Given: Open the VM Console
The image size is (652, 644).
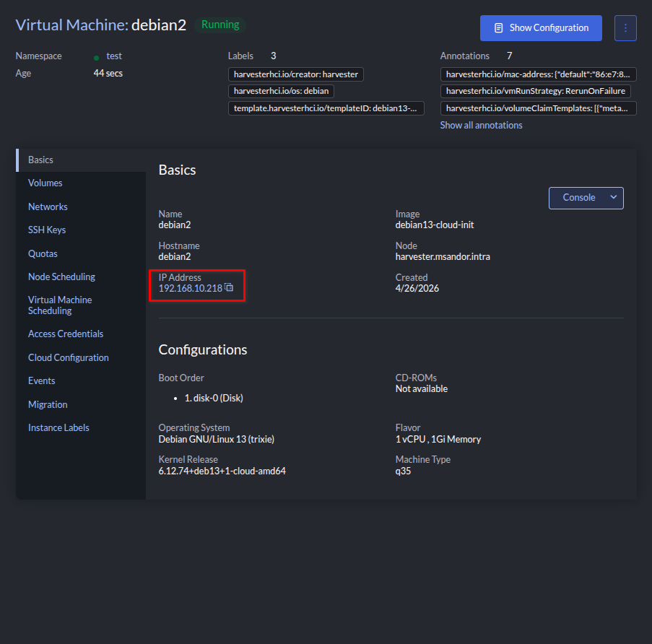Looking at the screenshot, I should tap(578, 198).
